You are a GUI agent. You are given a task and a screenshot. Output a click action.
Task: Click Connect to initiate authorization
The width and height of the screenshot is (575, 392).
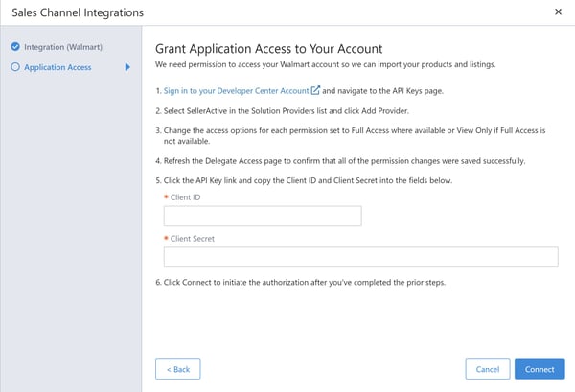[x=540, y=369]
